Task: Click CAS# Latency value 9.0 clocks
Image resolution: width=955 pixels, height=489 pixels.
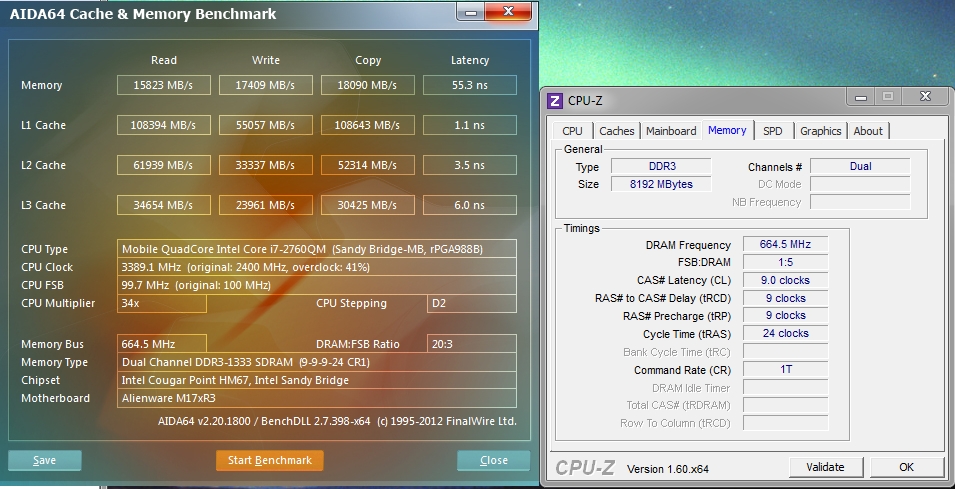Action: click(785, 280)
